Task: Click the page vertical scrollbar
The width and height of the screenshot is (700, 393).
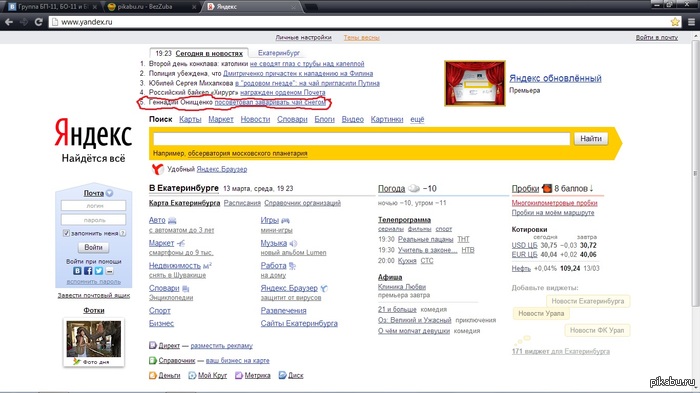Action: (696, 214)
